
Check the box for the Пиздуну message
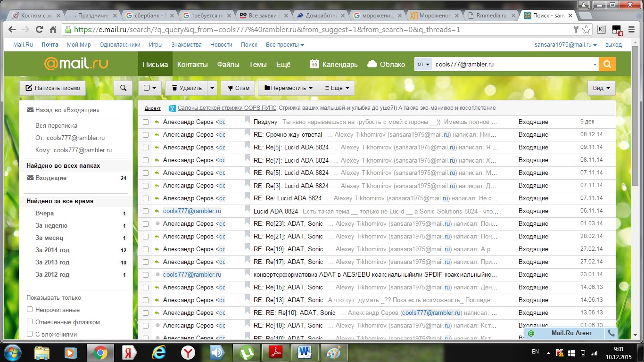(146, 122)
